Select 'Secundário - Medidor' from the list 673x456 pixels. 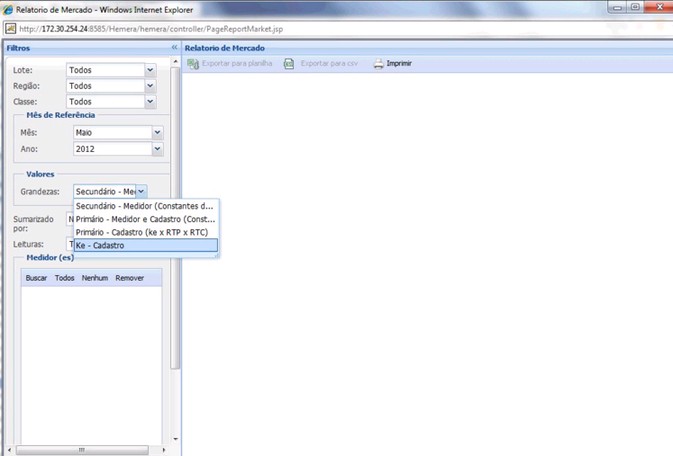[145, 206]
